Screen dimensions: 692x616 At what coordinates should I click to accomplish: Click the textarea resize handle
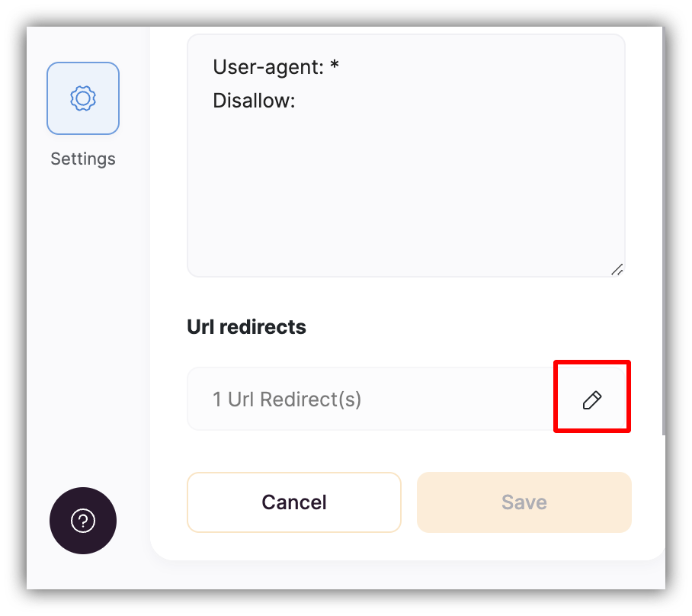click(x=618, y=268)
